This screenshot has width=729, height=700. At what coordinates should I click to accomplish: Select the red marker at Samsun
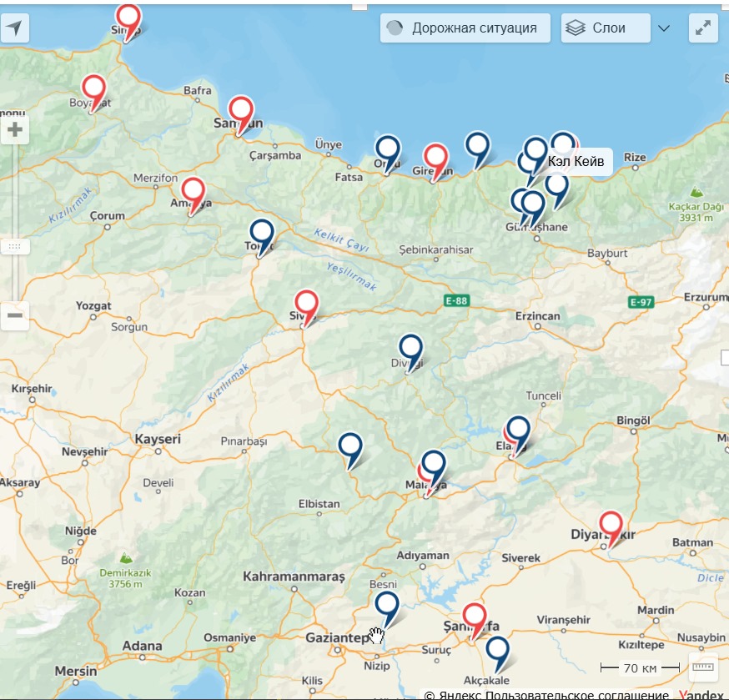(x=241, y=110)
